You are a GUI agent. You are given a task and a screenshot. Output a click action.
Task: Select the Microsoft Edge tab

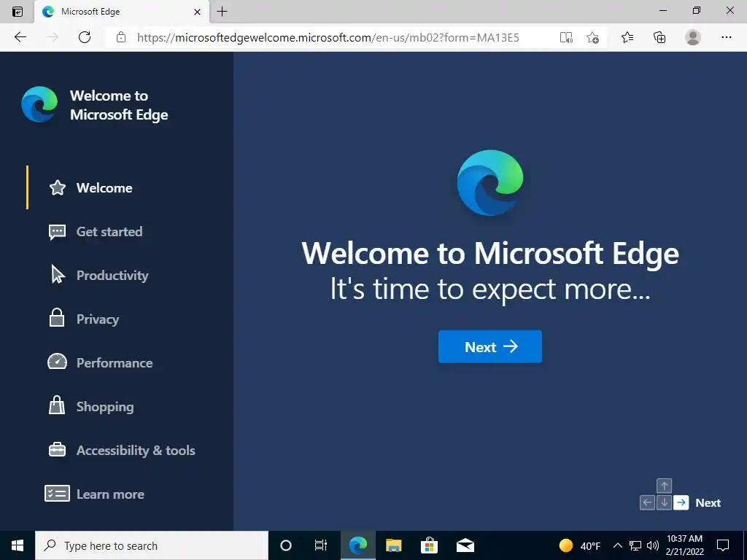click(122, 12)
